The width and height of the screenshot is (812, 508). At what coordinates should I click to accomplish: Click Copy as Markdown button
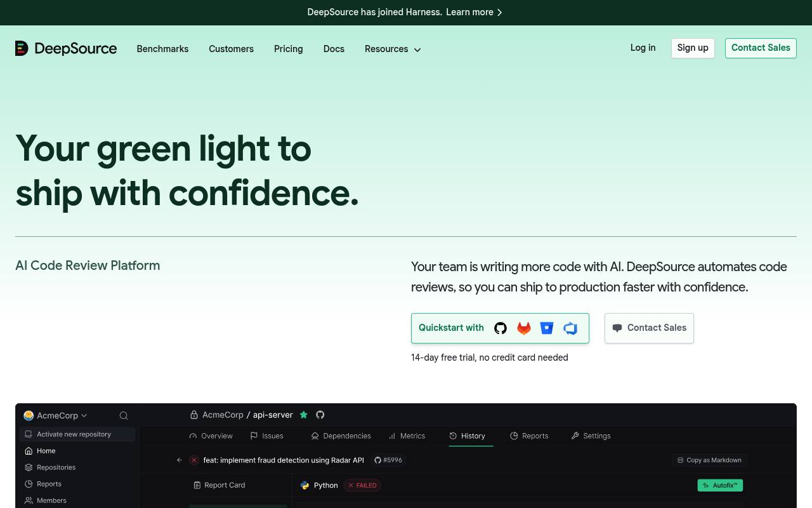709,460
